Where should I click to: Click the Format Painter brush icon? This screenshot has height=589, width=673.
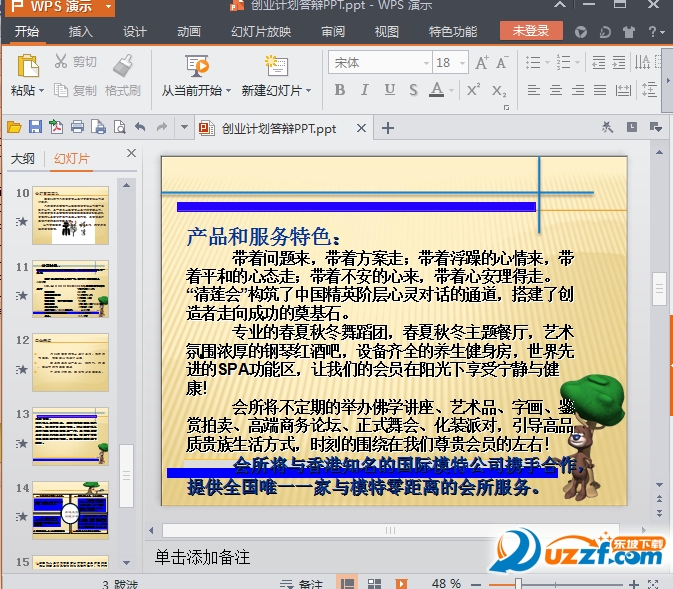123,66
